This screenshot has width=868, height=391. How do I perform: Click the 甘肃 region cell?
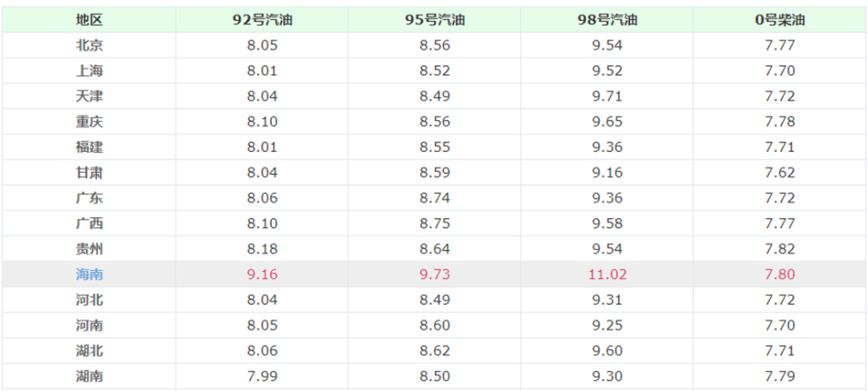point(89,172)
